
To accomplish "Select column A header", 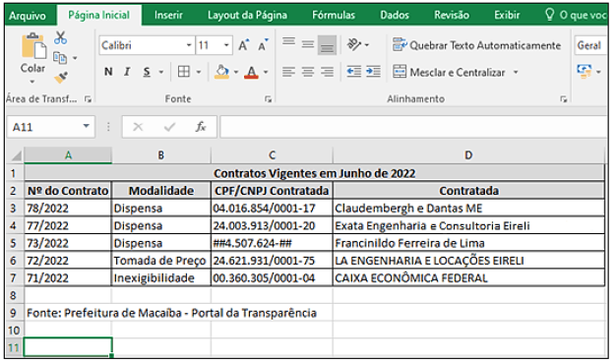I will tap(68, 155).
